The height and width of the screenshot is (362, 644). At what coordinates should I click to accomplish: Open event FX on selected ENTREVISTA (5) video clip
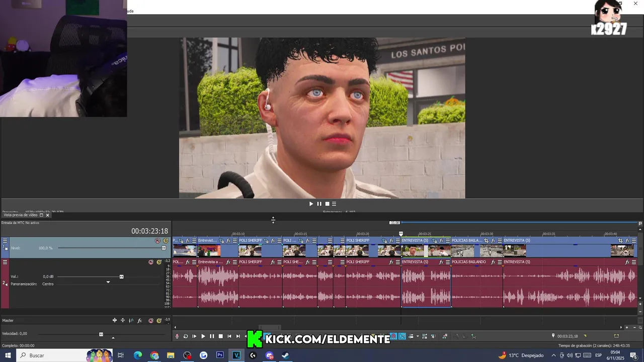[441, 241]
